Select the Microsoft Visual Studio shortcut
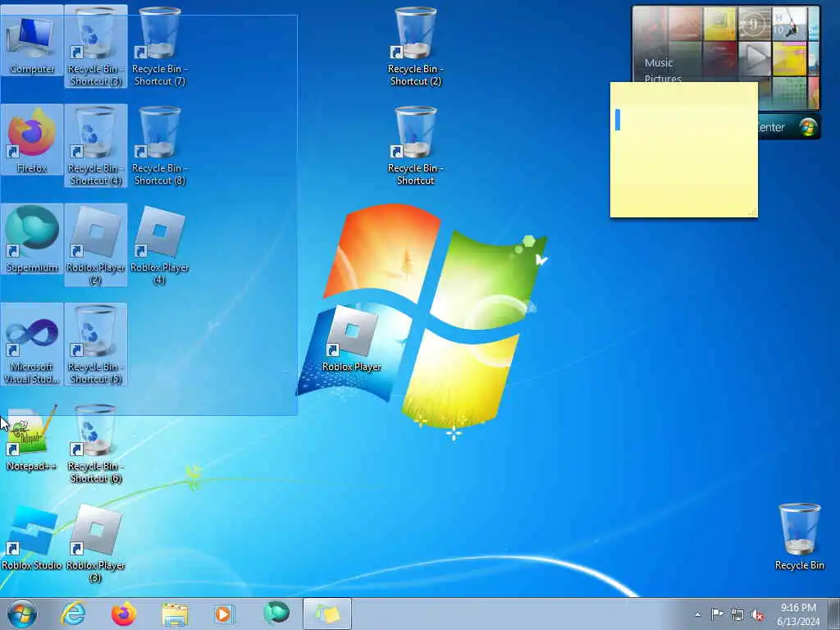Screen dimensions: 840x630 32,345
